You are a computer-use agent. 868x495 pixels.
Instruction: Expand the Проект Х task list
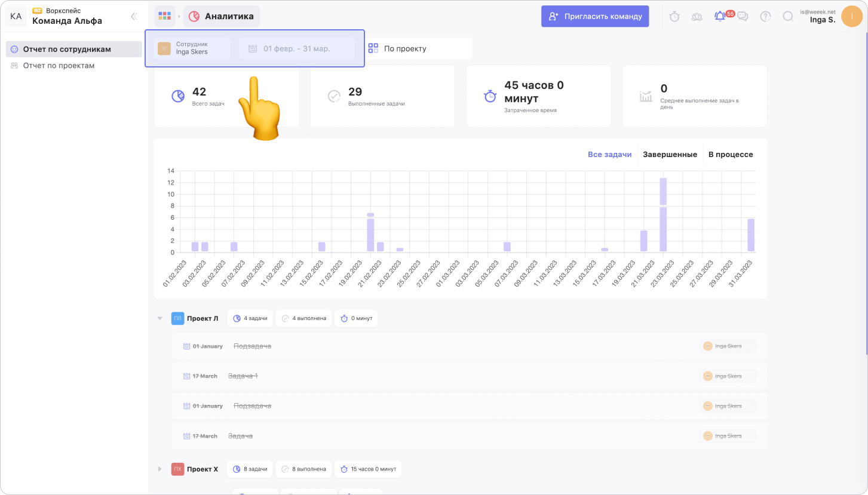(x=160, y=469)
